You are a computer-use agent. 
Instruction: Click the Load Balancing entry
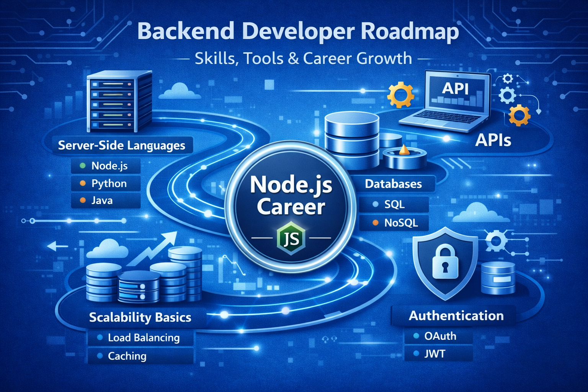pyautogui.click(x=142, y=338)
